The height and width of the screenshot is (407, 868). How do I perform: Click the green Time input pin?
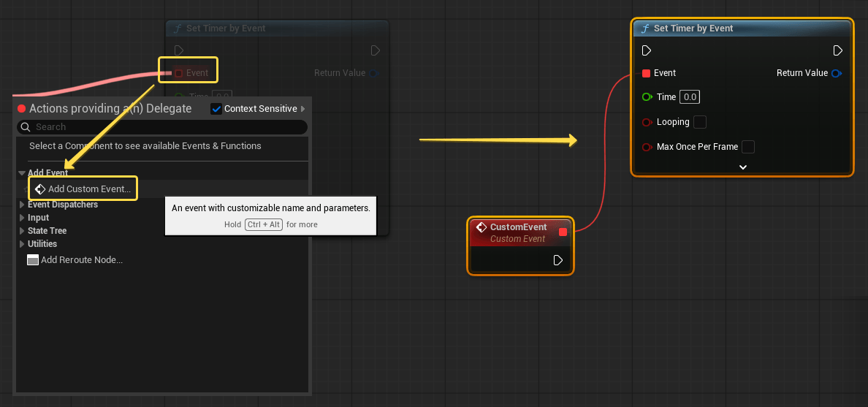[647, 97]
